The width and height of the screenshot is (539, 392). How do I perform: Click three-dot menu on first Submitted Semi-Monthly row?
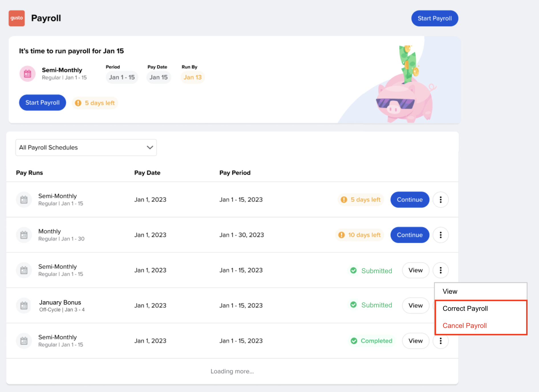(441, 270)
